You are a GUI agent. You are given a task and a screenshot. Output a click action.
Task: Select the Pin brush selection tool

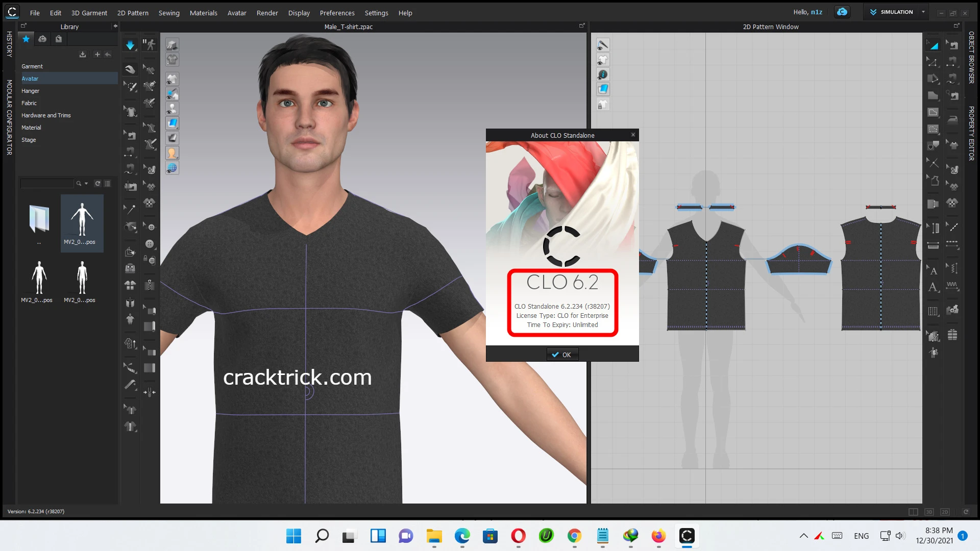point(130,87)
